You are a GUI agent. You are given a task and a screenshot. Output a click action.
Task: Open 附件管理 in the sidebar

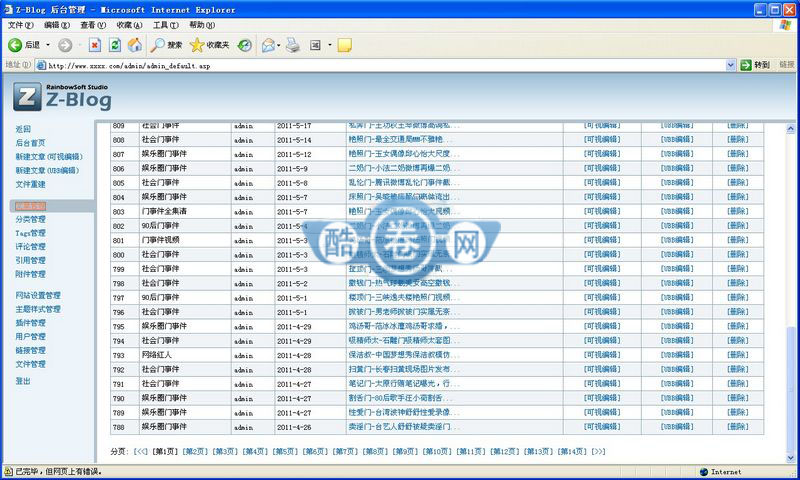point(30,274)
